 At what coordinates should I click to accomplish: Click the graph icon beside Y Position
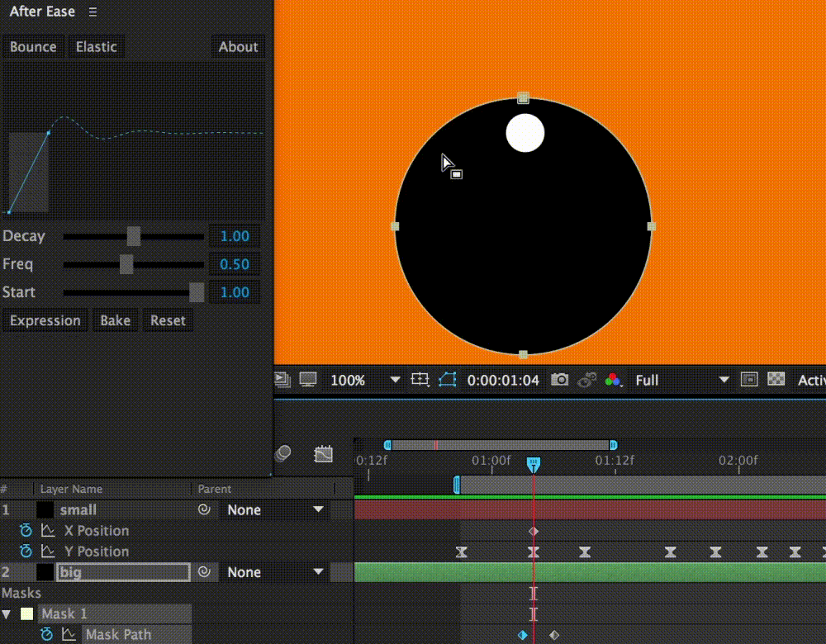[x=48, y=551]
